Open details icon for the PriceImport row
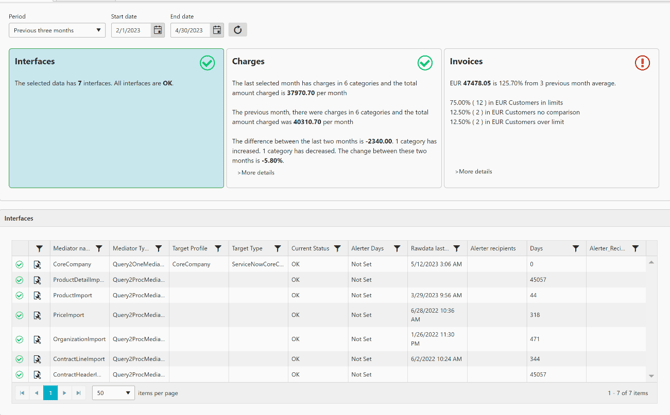670x415 pixels. point(37,315)
